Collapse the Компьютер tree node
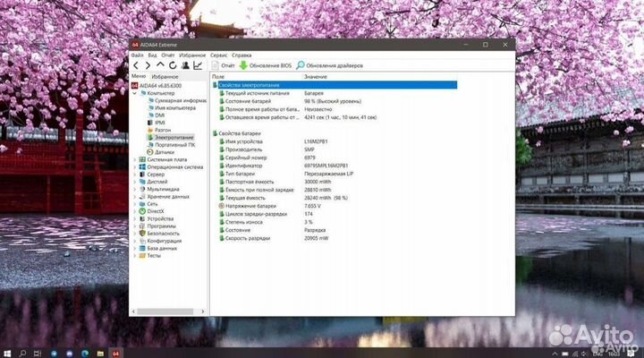 pyautogui.click(x=134, y=93)
